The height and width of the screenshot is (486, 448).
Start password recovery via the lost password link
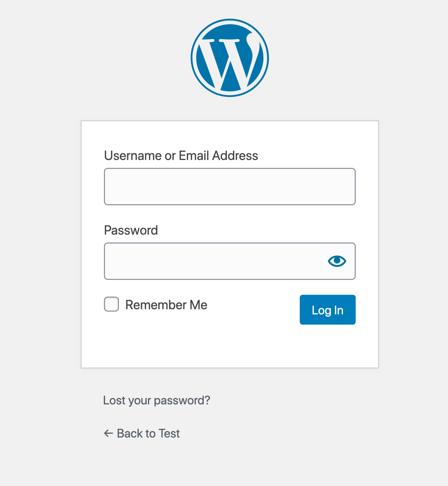(157, 400)
